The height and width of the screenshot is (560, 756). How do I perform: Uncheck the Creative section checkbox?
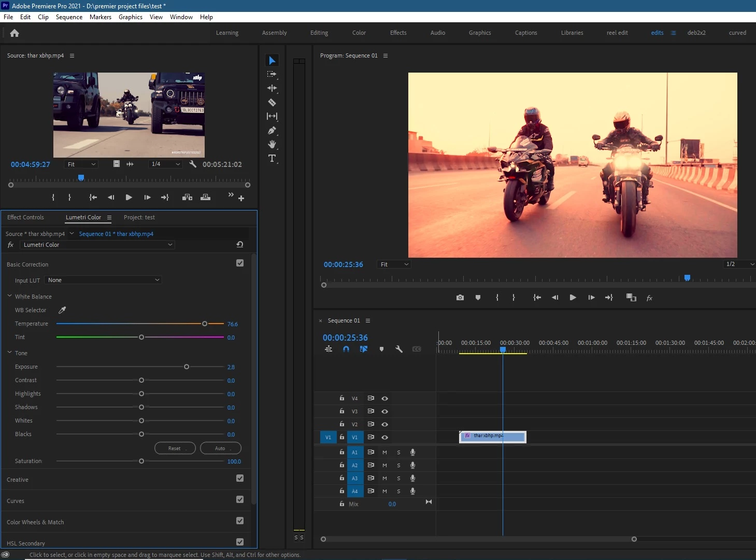[240, 478]
